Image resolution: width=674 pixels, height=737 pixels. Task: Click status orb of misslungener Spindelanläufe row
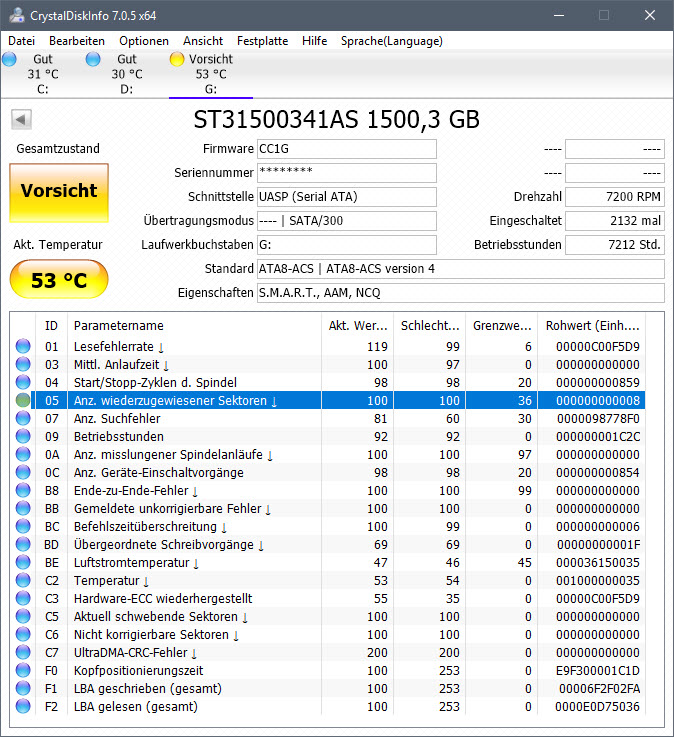coord(23,455)
